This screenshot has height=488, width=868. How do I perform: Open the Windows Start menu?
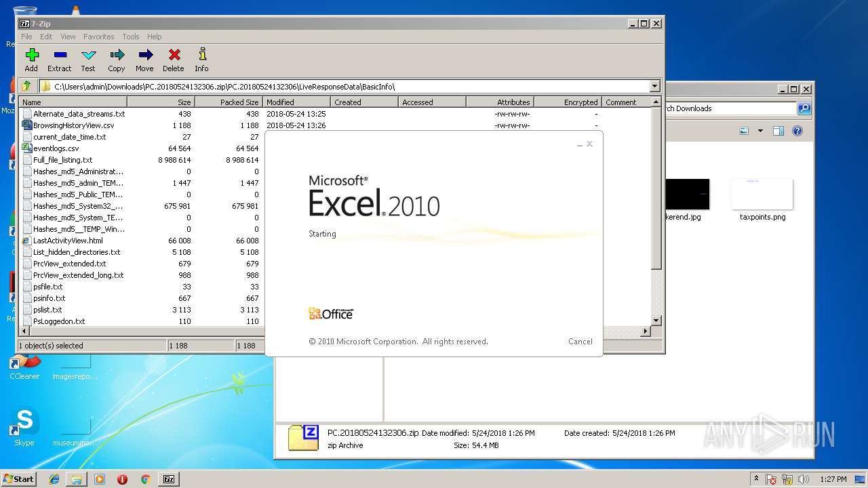tap(18, 479)
